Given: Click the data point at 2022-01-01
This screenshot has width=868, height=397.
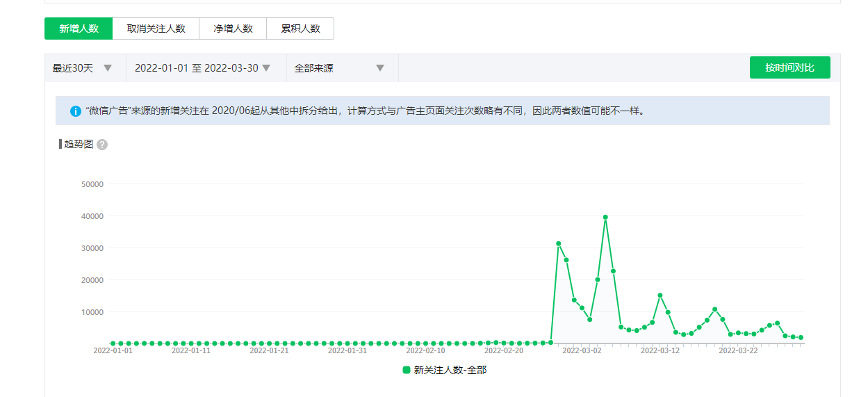Looking at the screenshot, I should pos(113,343).
